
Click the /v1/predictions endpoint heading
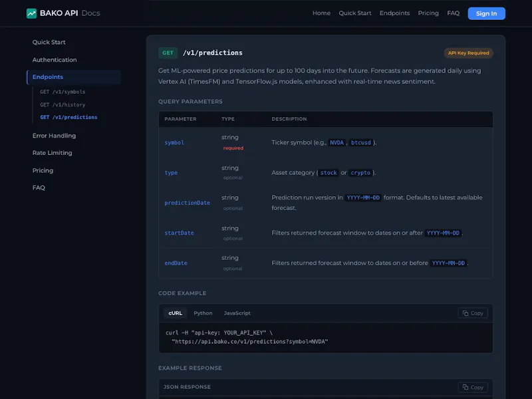tap(212, 53)
